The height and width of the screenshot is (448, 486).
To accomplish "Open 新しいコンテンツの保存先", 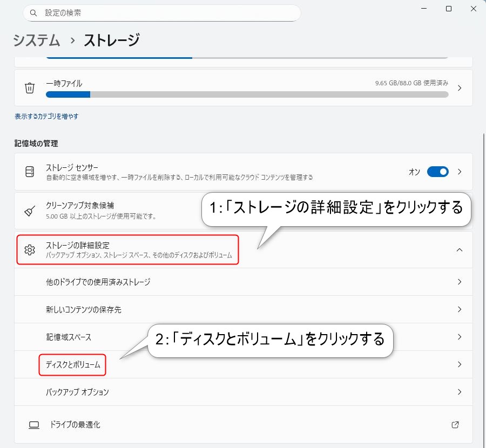I will [x=244, y=309].
